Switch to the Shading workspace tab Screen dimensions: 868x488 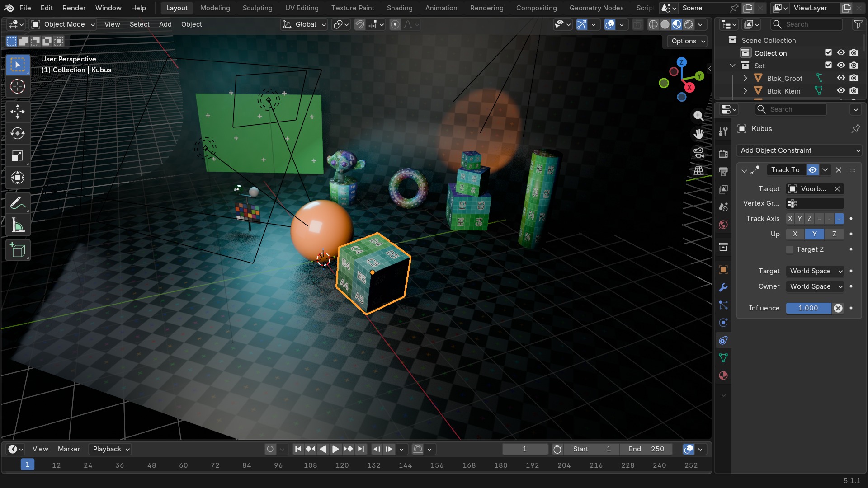[400, 8]
